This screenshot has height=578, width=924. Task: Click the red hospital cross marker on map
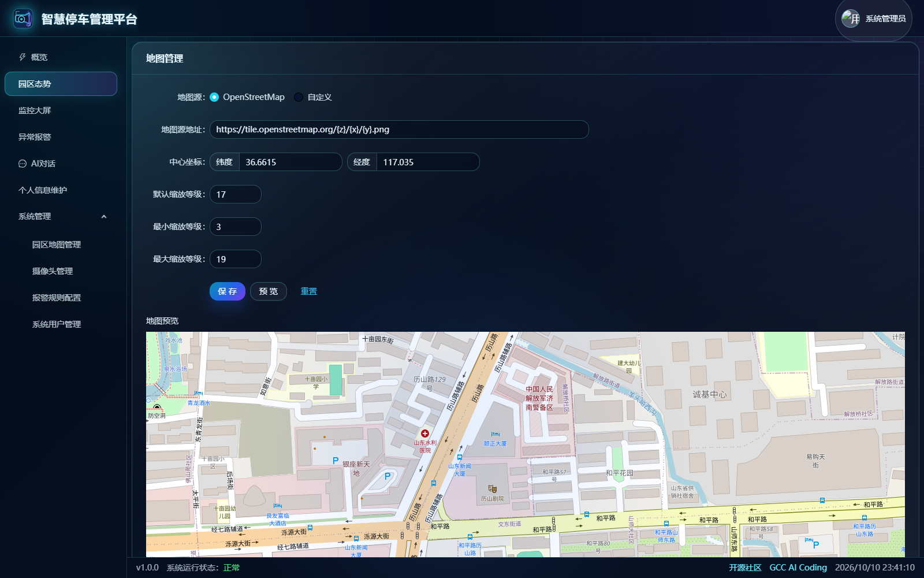pyautogui.click(x=425, y=433)
